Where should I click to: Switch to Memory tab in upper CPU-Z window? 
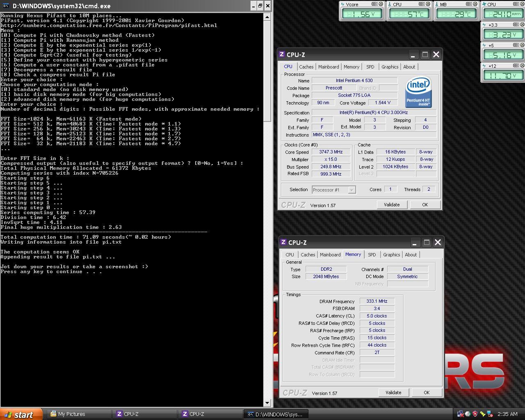pyautogui.click(x=352, y=67)
